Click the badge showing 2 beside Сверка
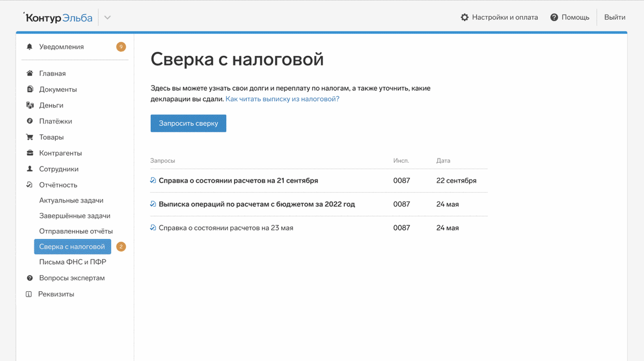 pyautogui.click(x=121, y=247)
